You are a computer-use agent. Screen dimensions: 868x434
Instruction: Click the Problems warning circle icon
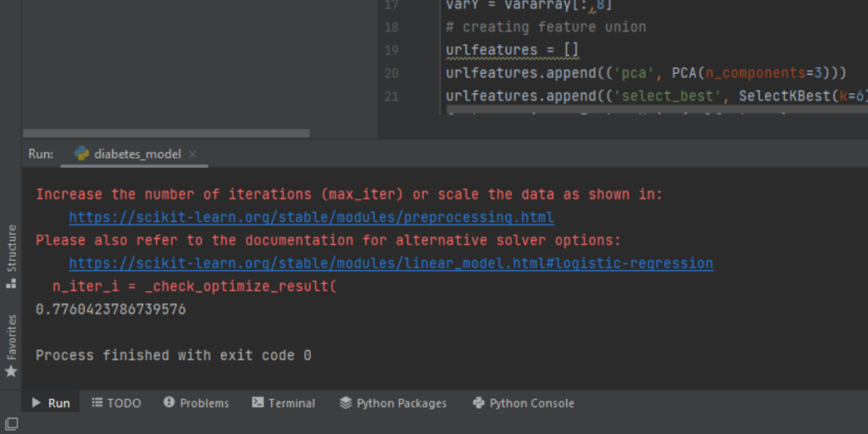click(x=170, y=403)
